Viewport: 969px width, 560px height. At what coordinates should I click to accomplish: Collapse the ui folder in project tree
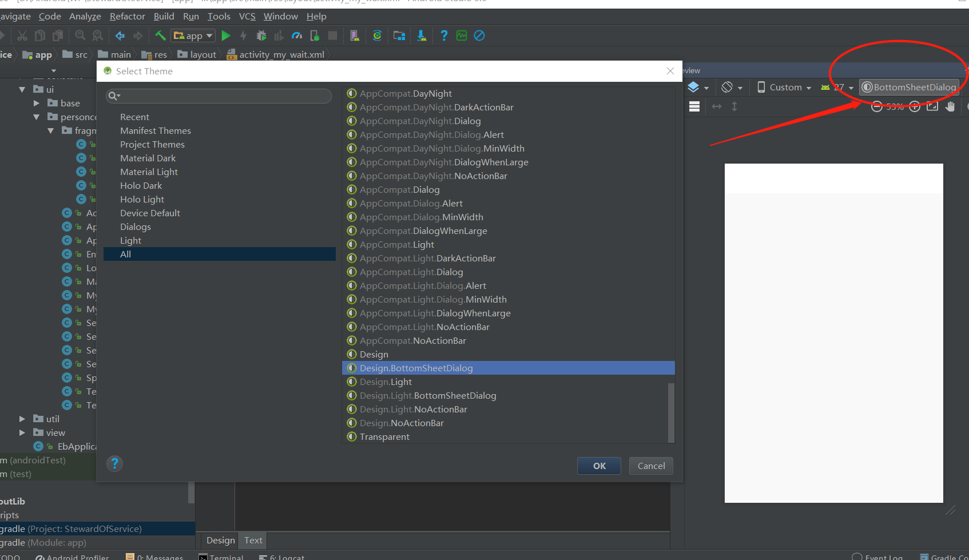22,89
